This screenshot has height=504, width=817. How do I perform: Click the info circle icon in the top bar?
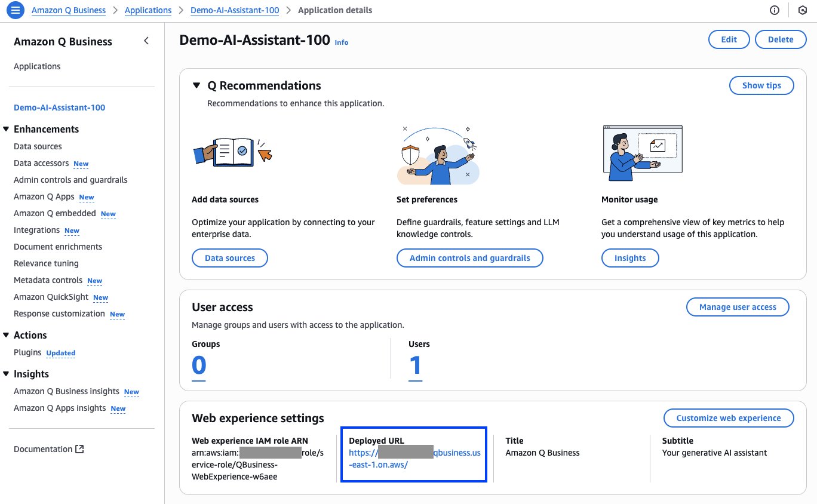tap(775, 10)
